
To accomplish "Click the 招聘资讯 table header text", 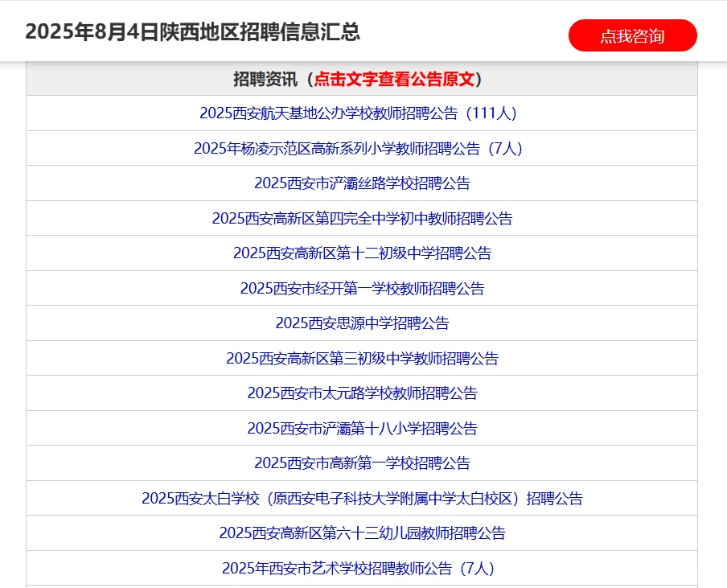I will [265, 80].
